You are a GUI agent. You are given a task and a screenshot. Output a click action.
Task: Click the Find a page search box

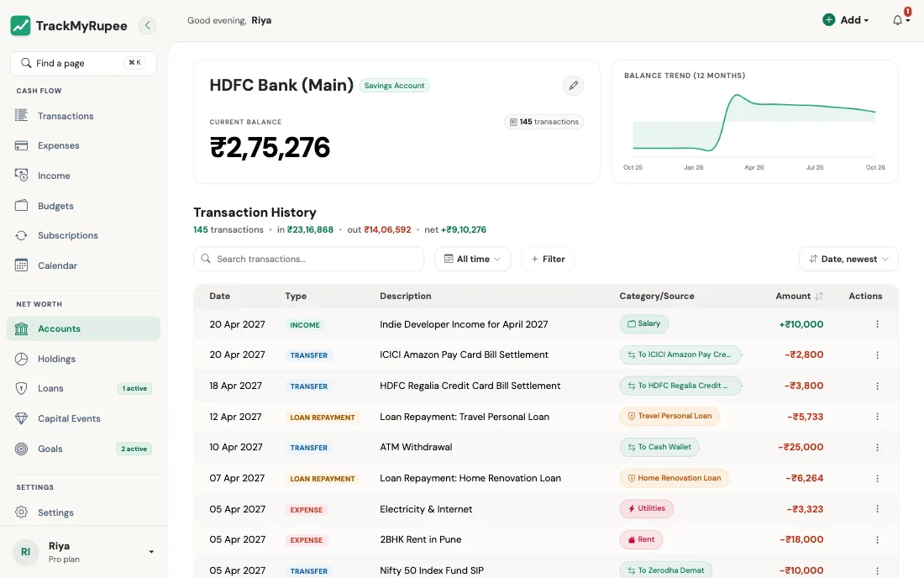(x=83, y=63)
